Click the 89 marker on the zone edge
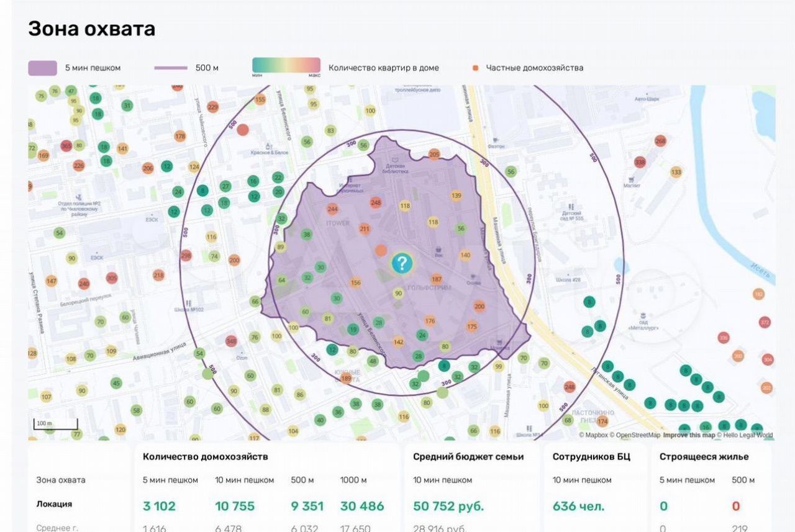 (x=280, y=247)
